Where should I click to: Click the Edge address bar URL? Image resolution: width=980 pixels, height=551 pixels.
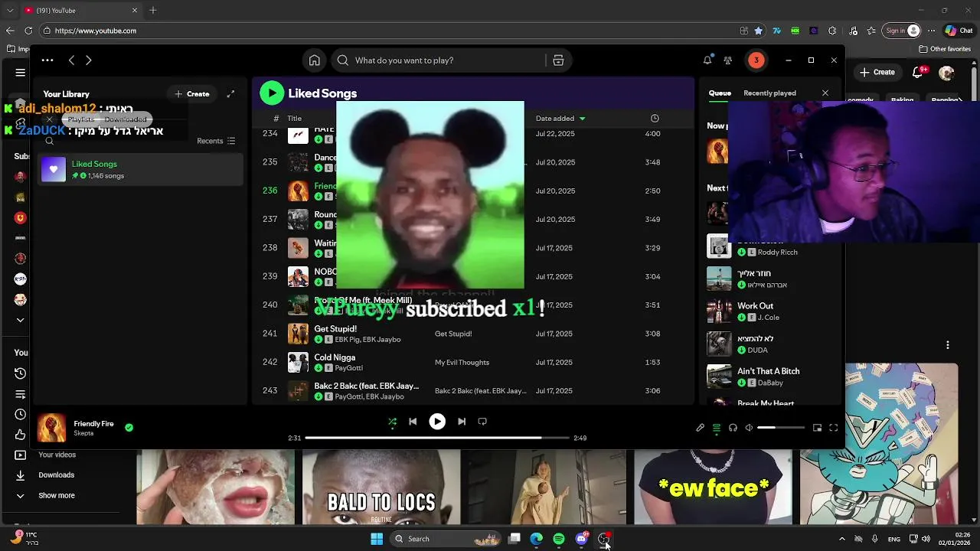coord(96,31)
